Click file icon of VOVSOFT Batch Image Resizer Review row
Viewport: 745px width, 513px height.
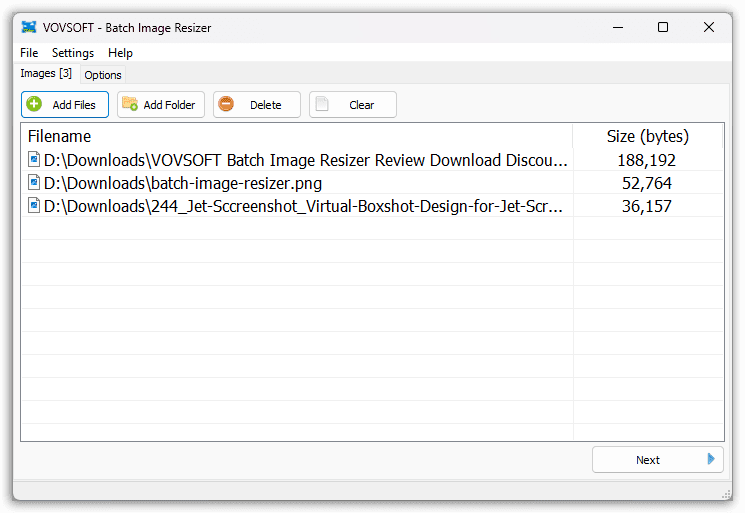point(34,159)
